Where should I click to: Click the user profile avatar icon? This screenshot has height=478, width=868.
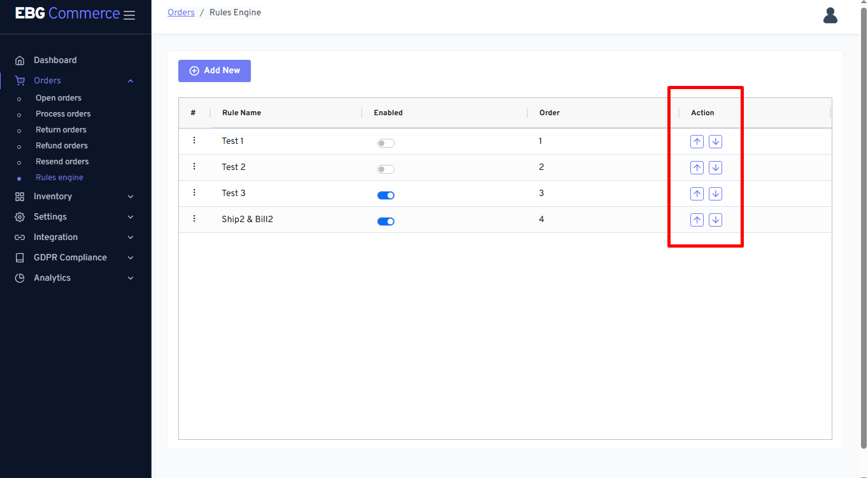pyautogui.click(x=830, y=15)
